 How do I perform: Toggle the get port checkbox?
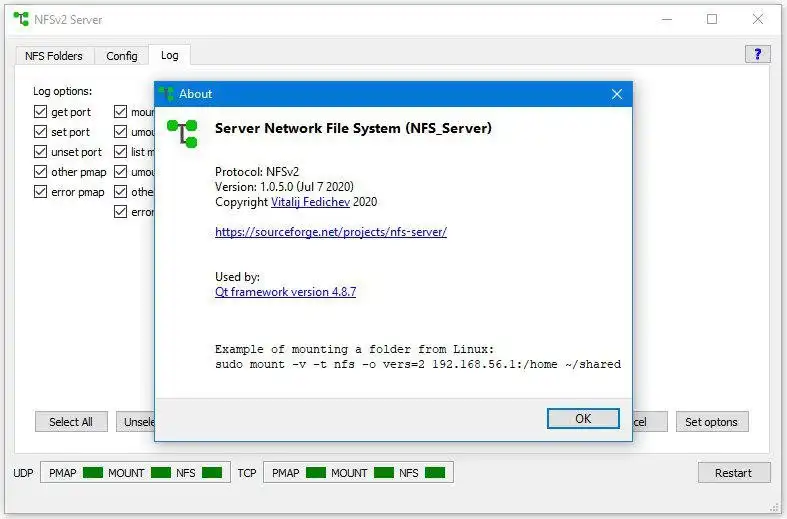tap(41, 111)
